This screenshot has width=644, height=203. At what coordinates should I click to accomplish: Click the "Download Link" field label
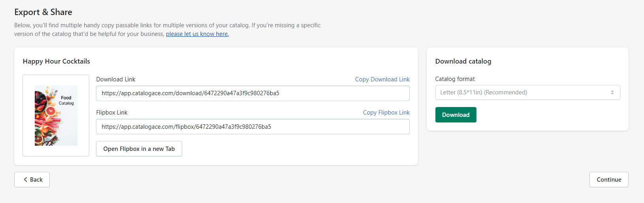coord(116,79)
